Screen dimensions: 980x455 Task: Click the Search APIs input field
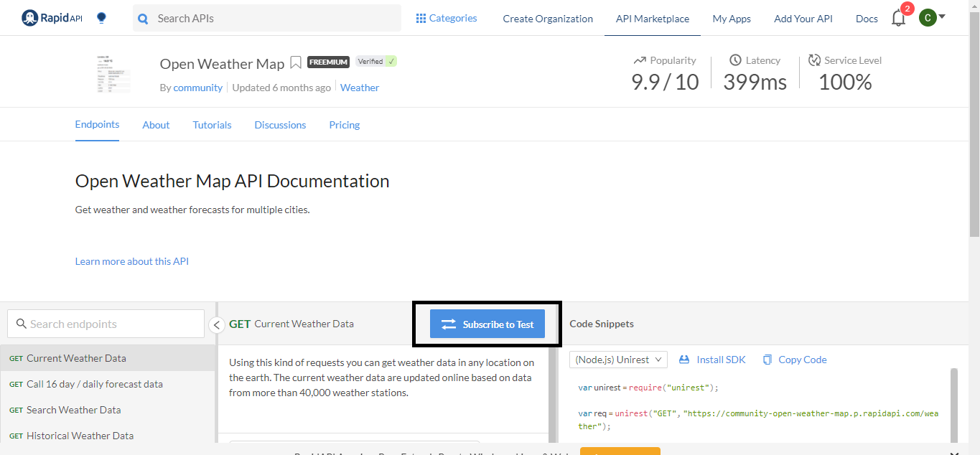pos(273,19)
